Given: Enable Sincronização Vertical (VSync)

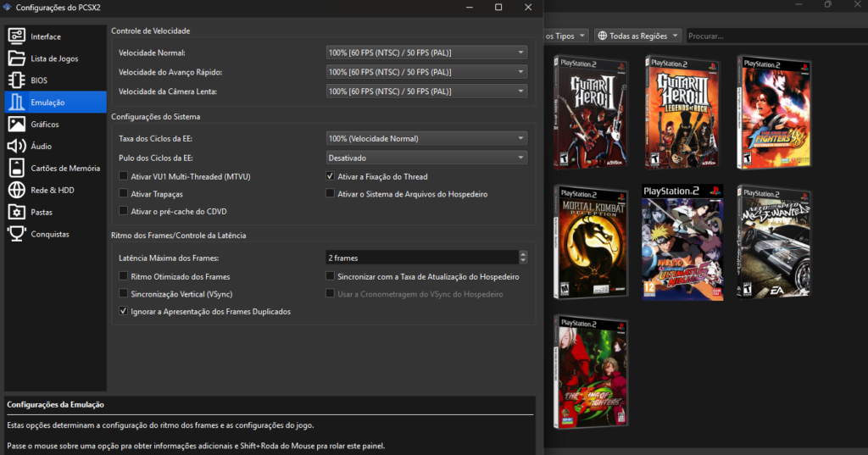Looking at the screenshot, I should [x=124, y=293].
